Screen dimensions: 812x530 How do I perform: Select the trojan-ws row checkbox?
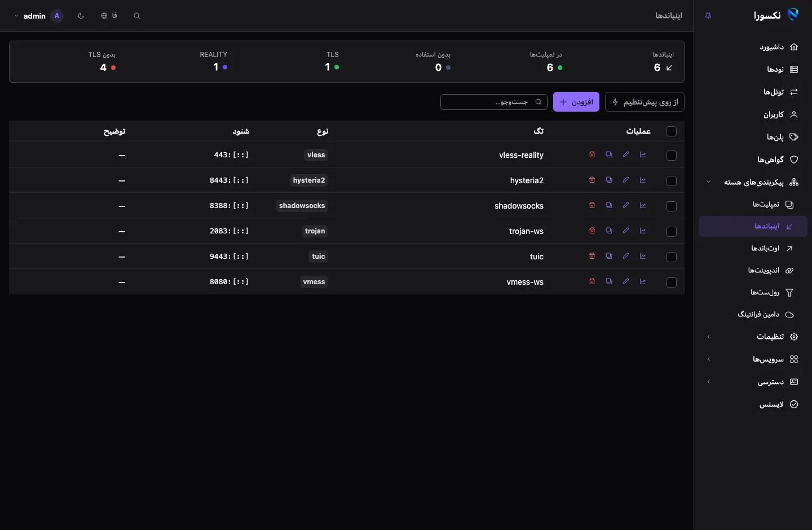coord(672,232)
